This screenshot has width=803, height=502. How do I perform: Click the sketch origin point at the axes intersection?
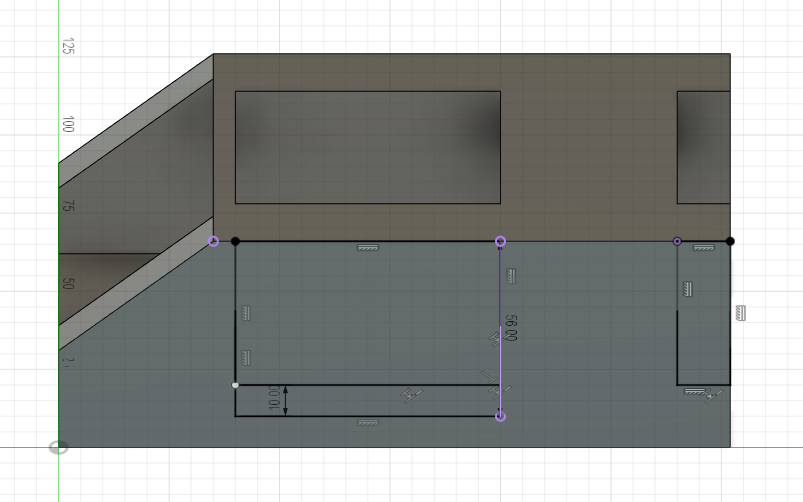click(58, 448)
